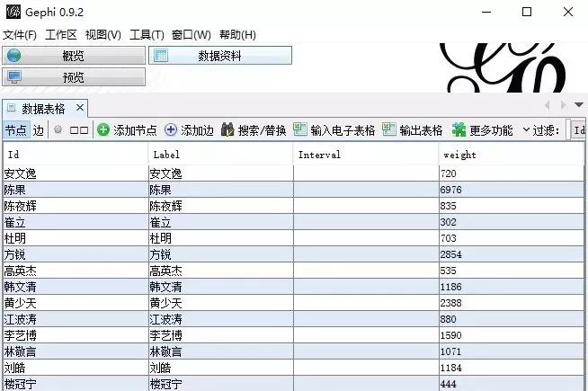
Task: Open the 帮助(H) menu
Action: [x=237, y=35]
